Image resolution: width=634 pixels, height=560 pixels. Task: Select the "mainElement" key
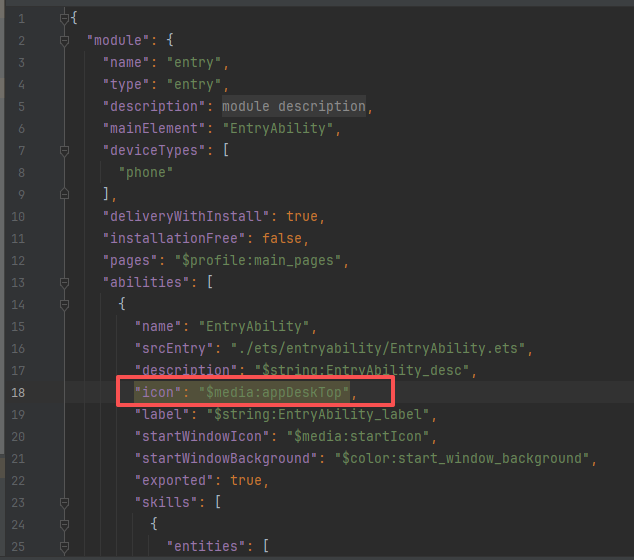pyautogui.click(x=154, y=129)
